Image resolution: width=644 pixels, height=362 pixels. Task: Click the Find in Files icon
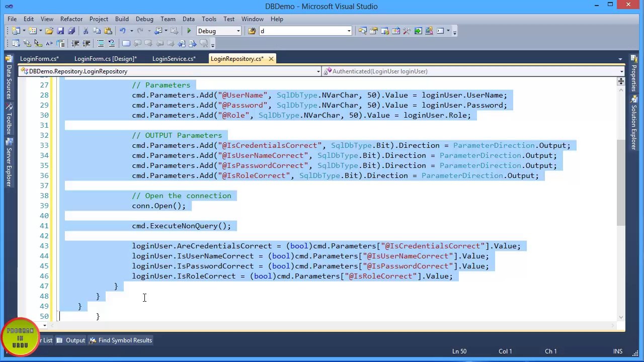click(x=252, y=31)
